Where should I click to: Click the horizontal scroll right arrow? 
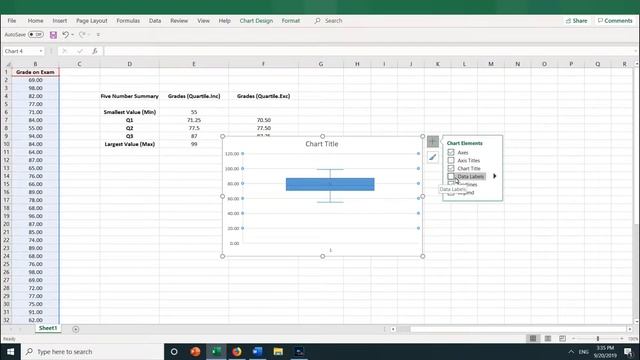coord(630,329)
